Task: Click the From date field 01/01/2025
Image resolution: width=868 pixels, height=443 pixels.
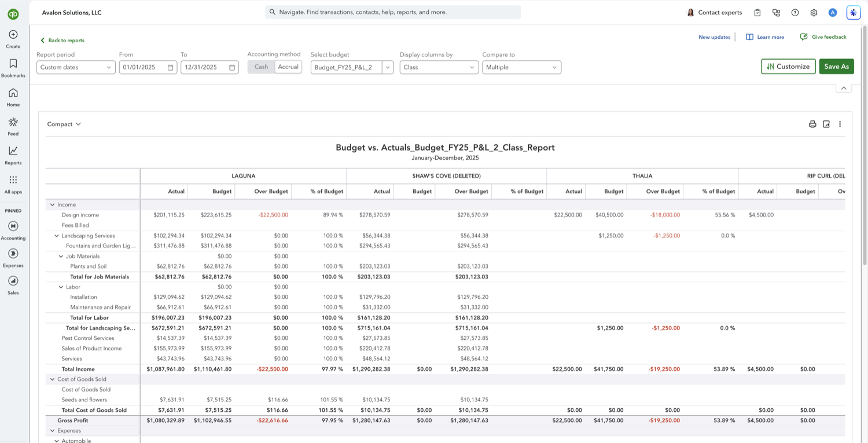Action: point(148,67)
